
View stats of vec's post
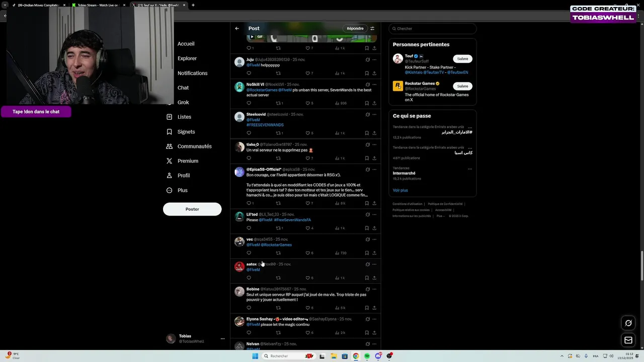tap(341, 253)
